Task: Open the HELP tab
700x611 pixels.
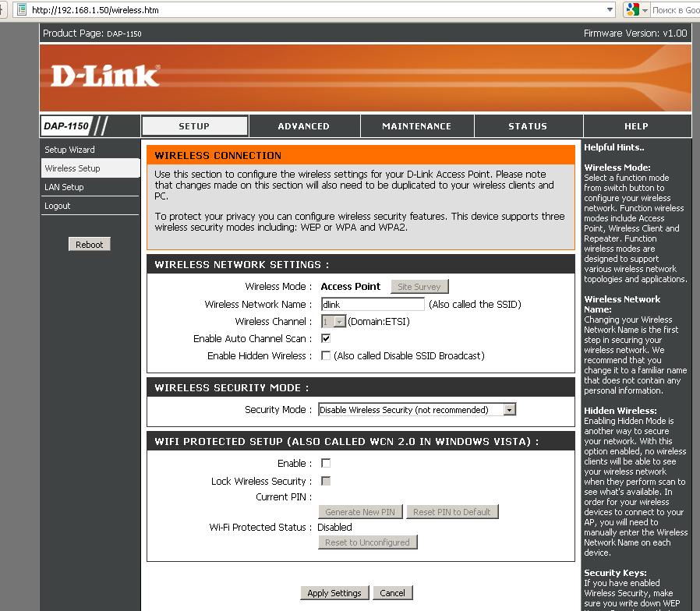Action: click(637, 125)
